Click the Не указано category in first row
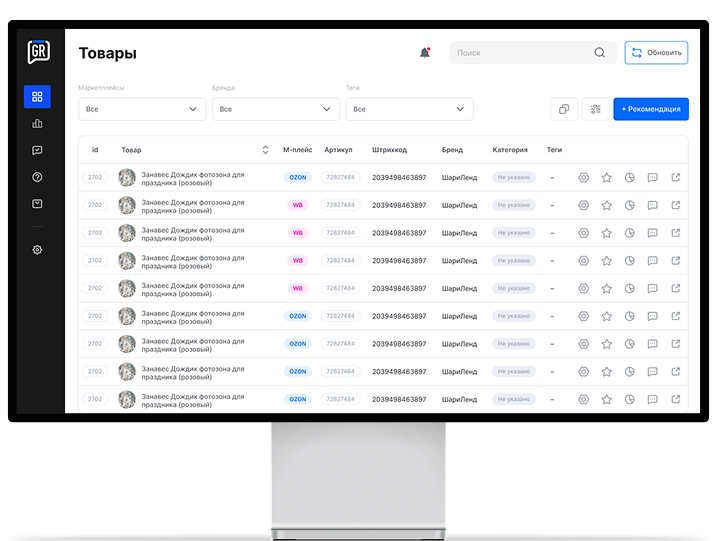Screen dimensions: 717x541 click(514, 177)
